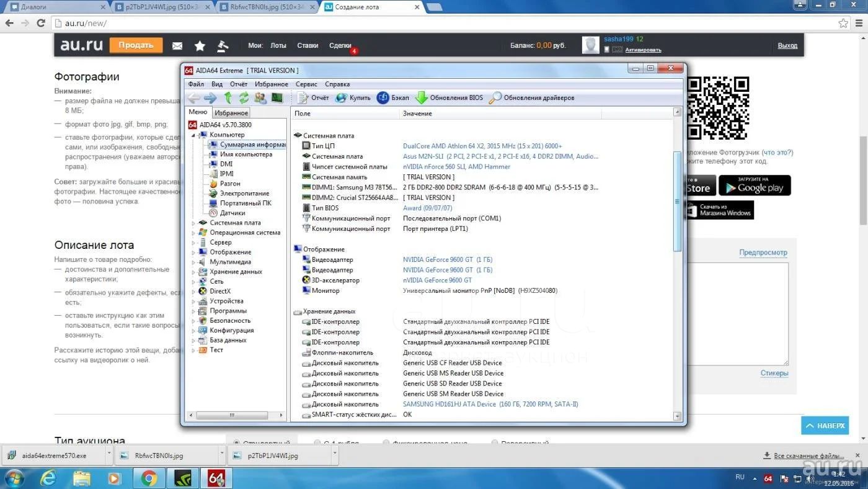
Task: Open Windows Media Player from the taskbar
Action: [x=115, y=478]
